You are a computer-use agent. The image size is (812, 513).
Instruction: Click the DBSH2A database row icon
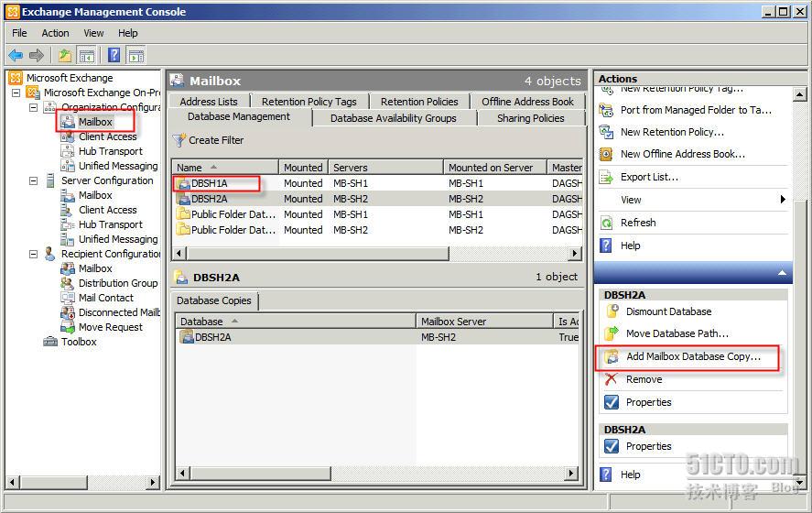point(184,199)
